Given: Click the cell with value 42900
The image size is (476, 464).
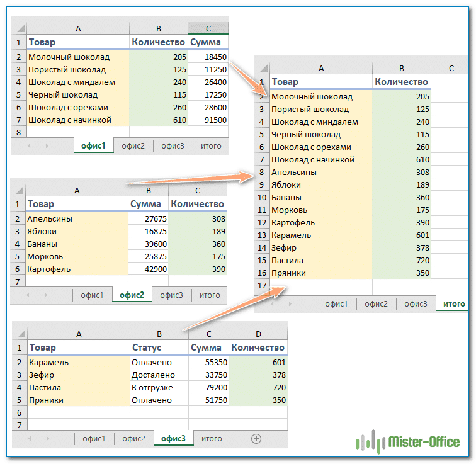Looking at the screenshot, I should pos(149,269).
